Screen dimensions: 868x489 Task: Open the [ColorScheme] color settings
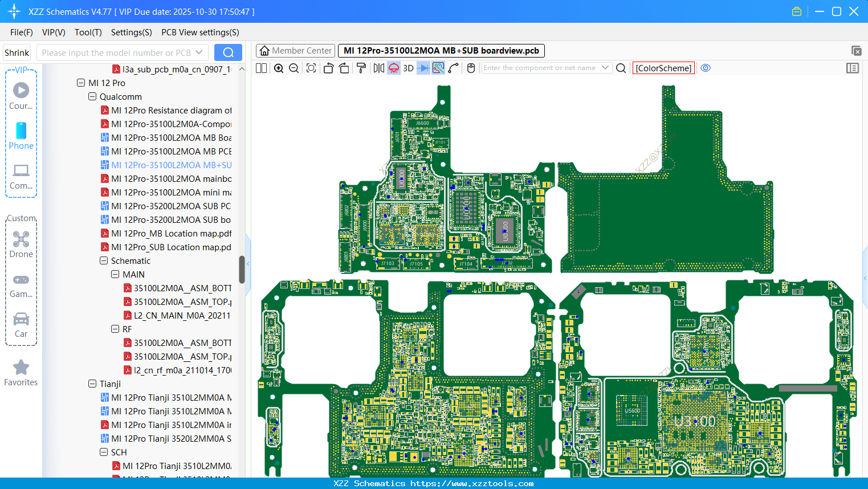[x=663, y=68]
